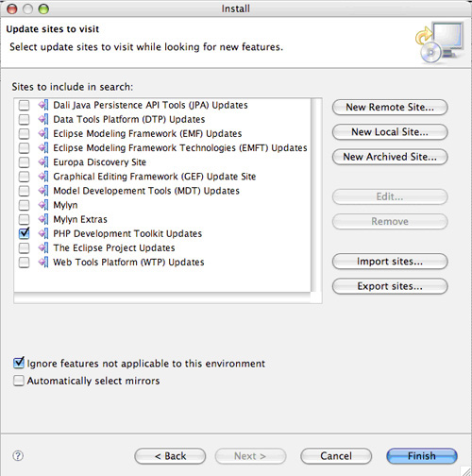Click the Export sites button
The width and height of the screenshot is (472, 476).
pos(390,286)
